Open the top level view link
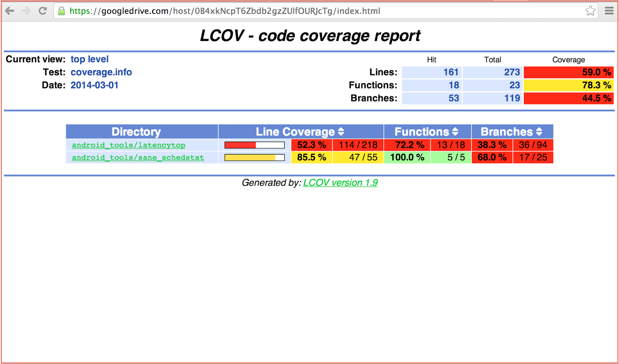Screen dimensions: 619x364 point(89,59)
